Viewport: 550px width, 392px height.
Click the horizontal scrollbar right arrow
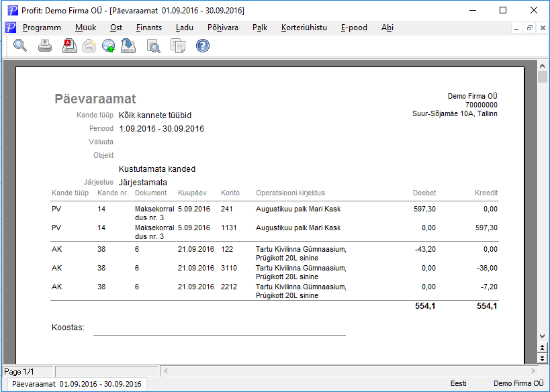pos(533,371)
